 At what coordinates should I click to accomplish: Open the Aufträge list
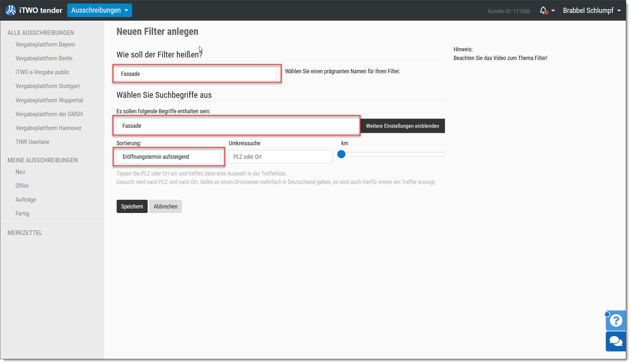[x=26, y=200]
